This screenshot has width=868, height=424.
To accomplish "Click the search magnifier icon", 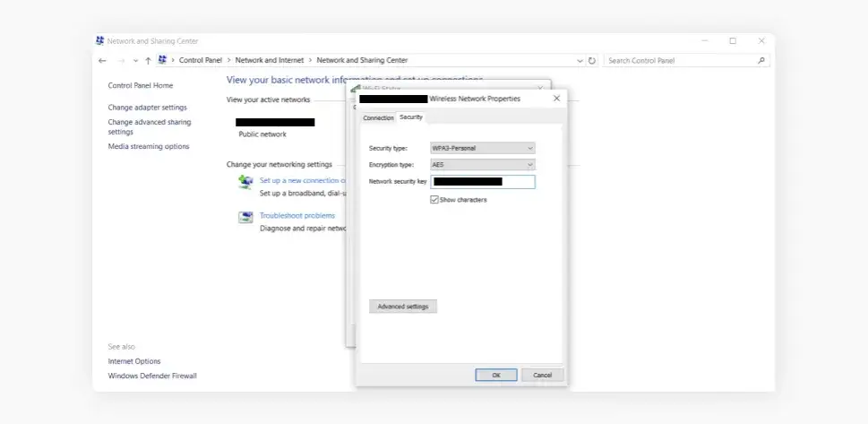I will pyautogui.click(x=761, y=60).
